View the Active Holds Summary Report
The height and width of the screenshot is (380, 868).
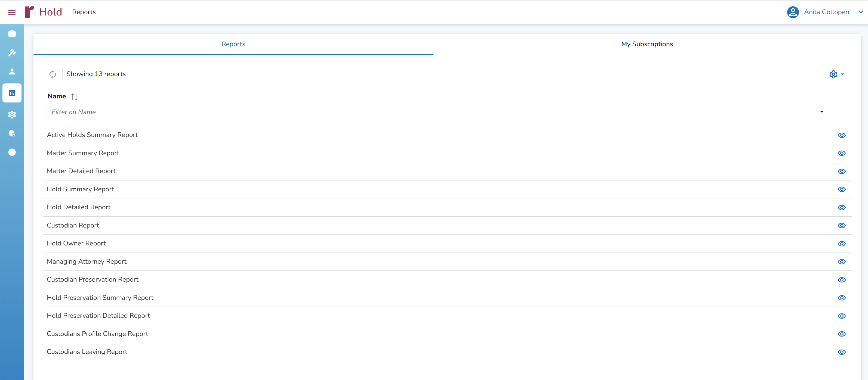pyautogui.click(x=841, y=135)
